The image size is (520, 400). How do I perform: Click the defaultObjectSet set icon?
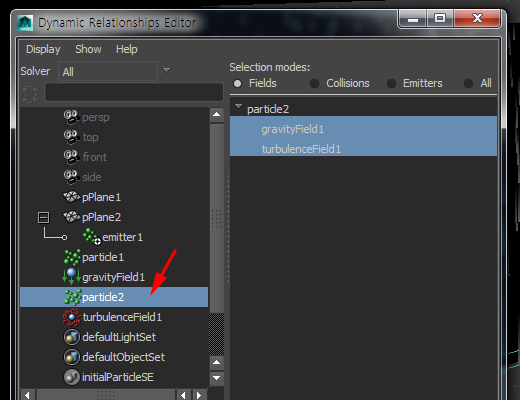point(71,357)
